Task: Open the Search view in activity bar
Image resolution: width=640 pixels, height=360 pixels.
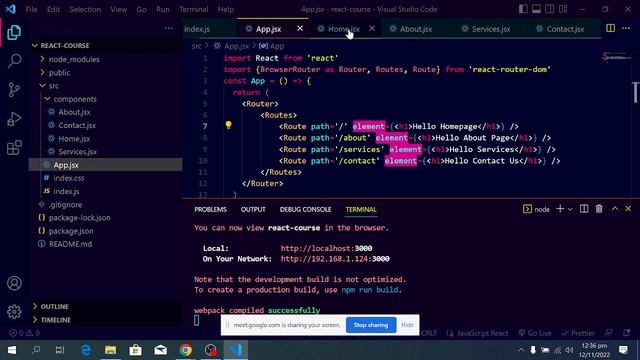Action: pyautogui.click(x=14, y=61)
